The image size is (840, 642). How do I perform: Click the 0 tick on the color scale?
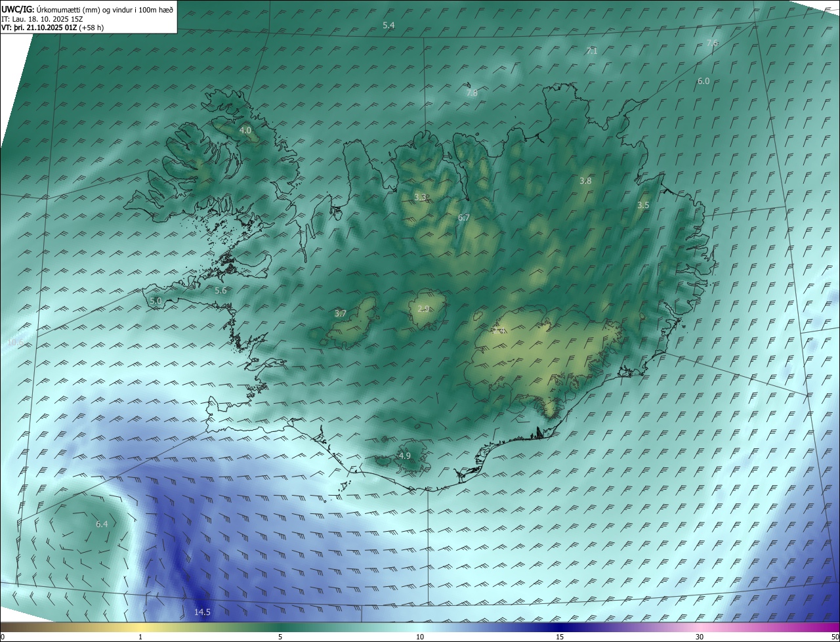pos(3,637)
